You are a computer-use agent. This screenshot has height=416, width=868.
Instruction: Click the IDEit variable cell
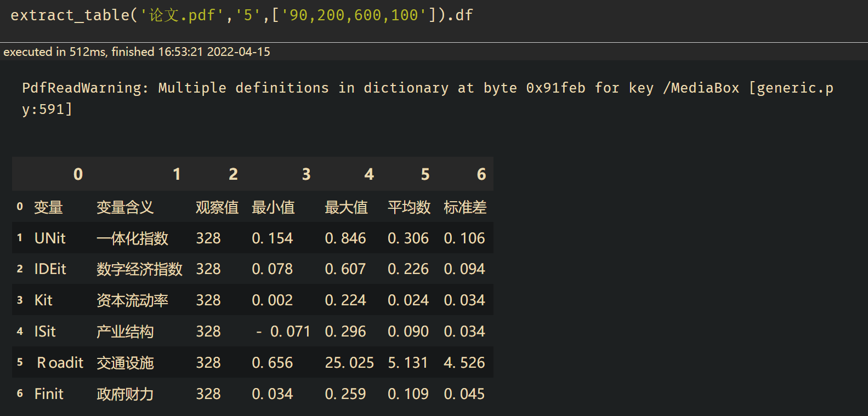point(50,269)
